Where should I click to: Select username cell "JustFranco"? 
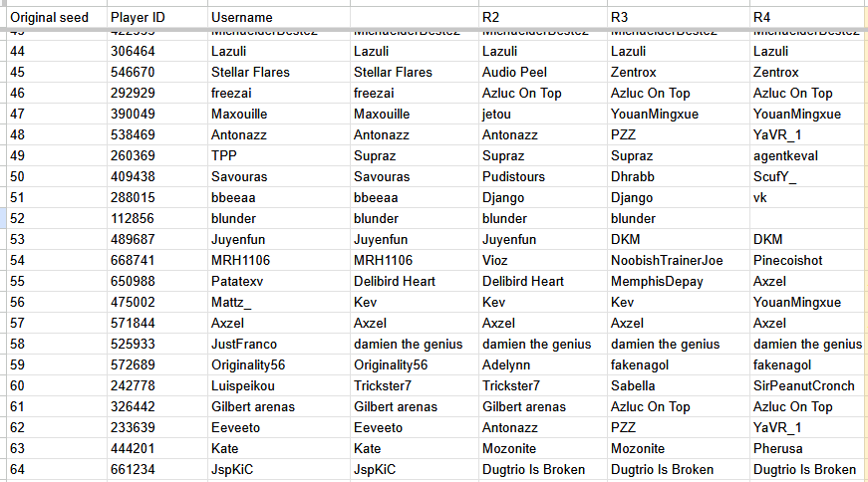(x=245, y=344)
